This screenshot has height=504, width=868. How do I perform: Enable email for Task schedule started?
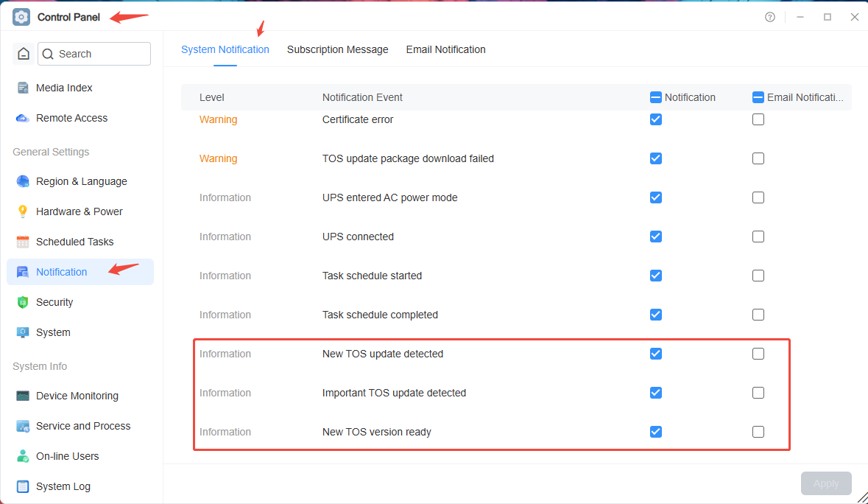point(758,276)
